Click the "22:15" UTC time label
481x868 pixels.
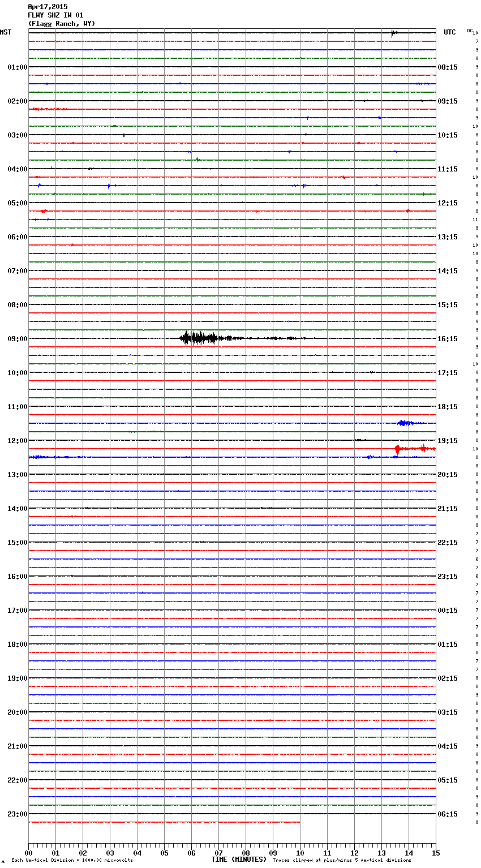point(448,543)
